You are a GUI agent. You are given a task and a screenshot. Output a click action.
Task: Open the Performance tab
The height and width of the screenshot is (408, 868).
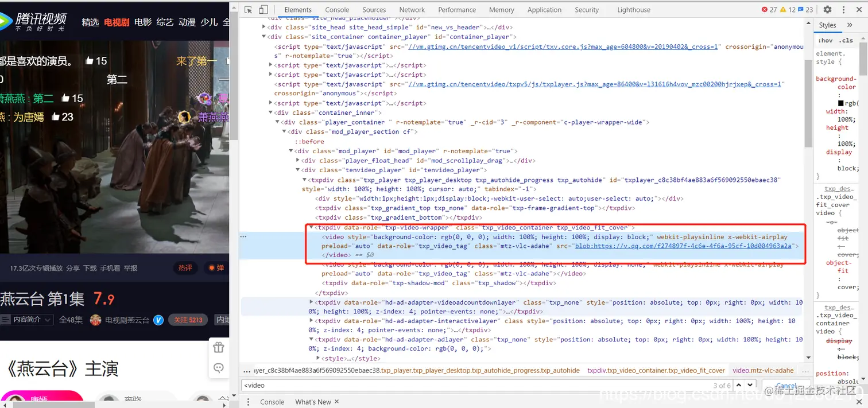pos(457,10)
